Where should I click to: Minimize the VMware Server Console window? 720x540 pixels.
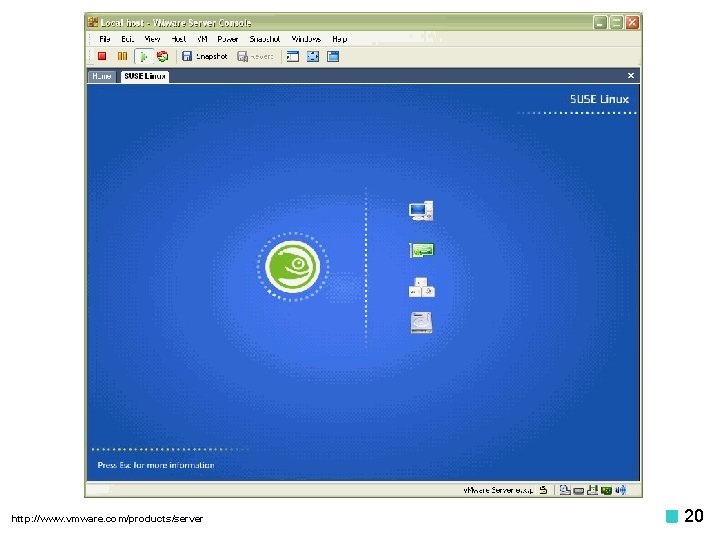pyautogui.click(x=600, y=22)
